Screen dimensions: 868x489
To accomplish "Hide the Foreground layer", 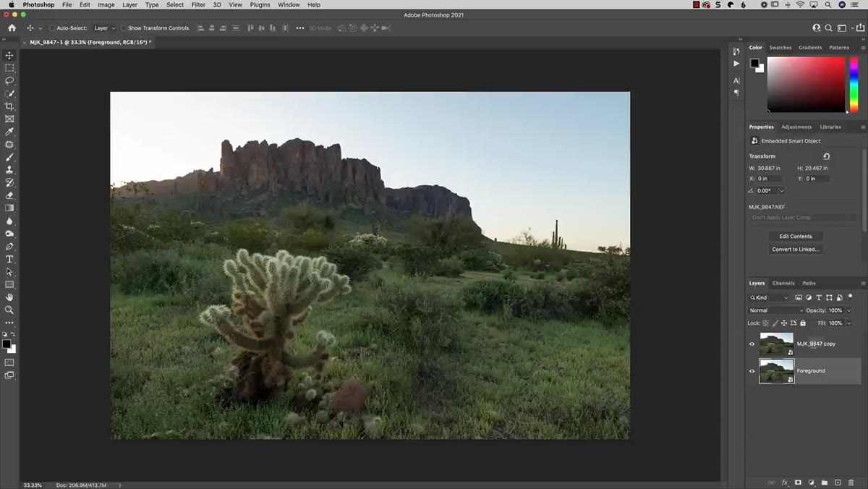I will (752, 371).
